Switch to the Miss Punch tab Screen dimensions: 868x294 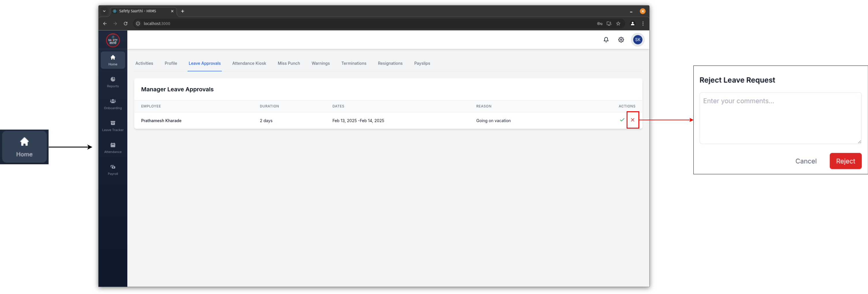click(288, 63)
